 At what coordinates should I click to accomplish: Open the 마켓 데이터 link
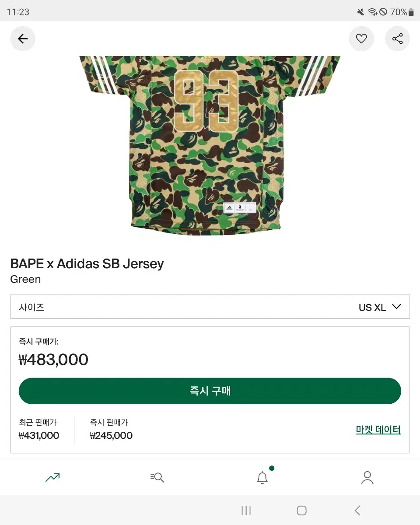[378, 430]
